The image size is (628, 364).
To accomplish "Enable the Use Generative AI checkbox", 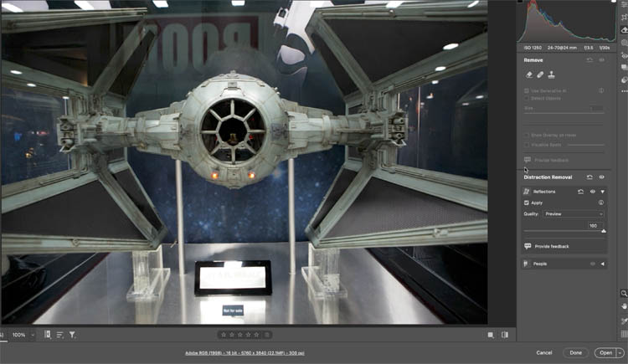I will tap(527, 91).
